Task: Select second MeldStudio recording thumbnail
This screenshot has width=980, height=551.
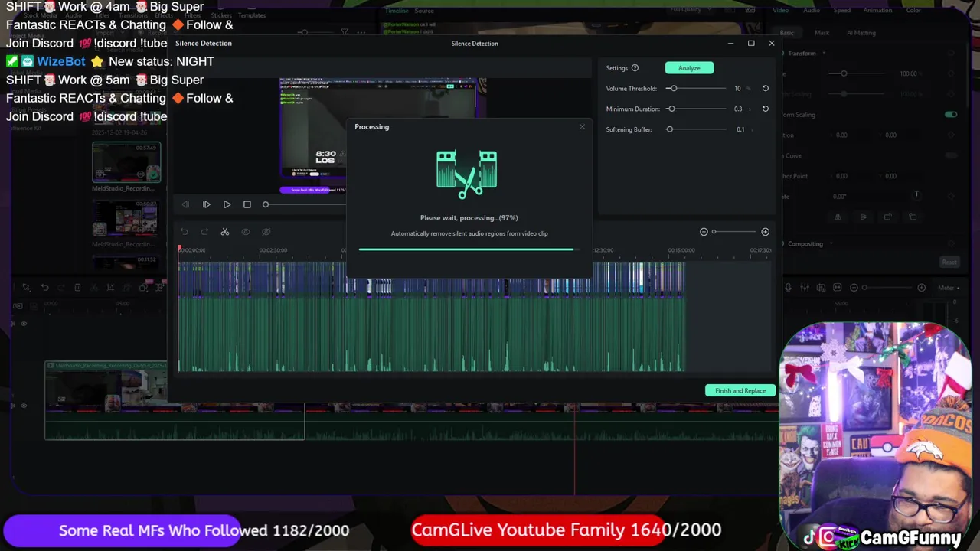Action: 125,218
